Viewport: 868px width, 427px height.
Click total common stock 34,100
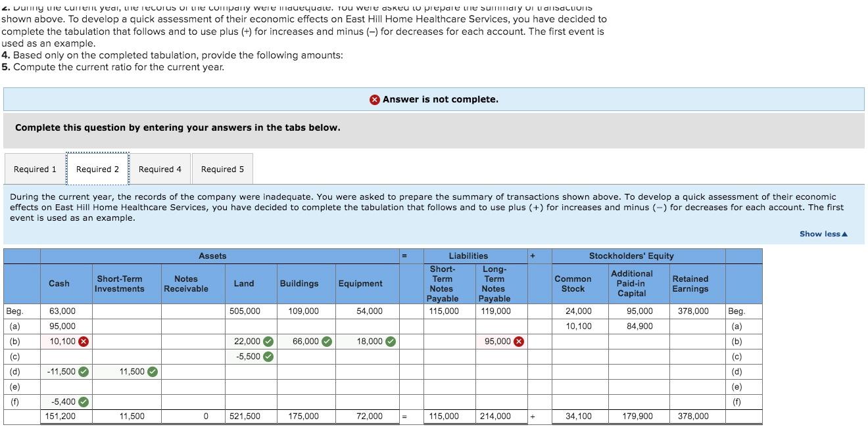[579, 416]
